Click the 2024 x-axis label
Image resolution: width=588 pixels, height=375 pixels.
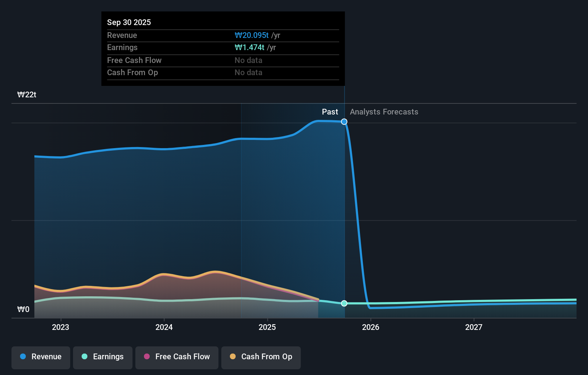(x=164, y=327)
